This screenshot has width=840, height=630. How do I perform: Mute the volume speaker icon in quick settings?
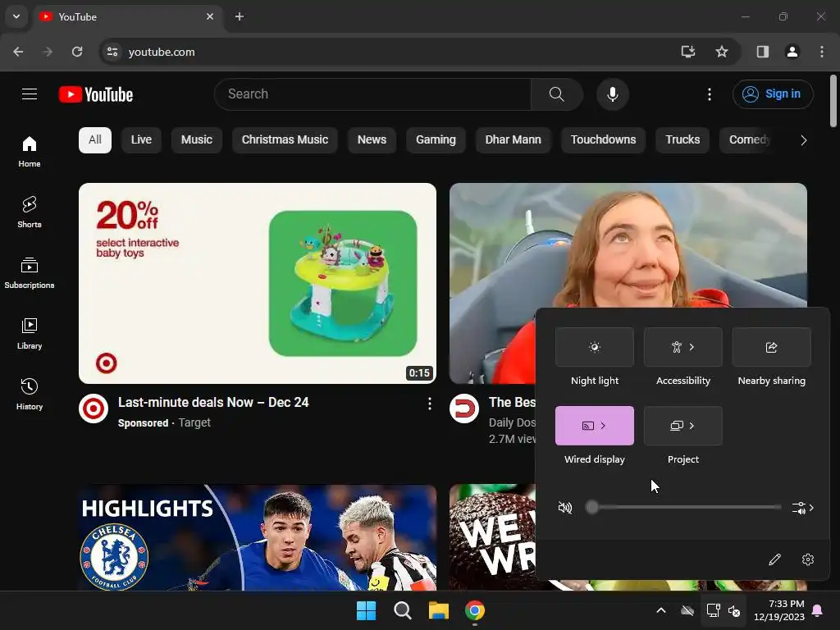[565, 507]
